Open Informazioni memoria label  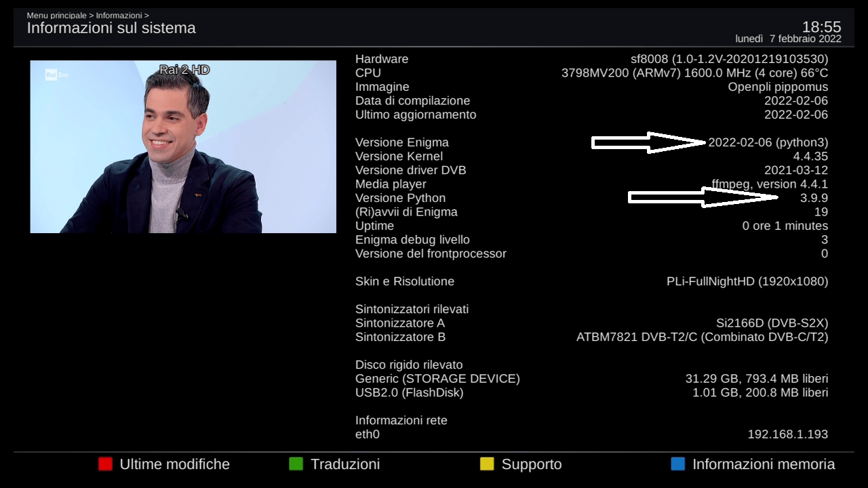(764, 464)
